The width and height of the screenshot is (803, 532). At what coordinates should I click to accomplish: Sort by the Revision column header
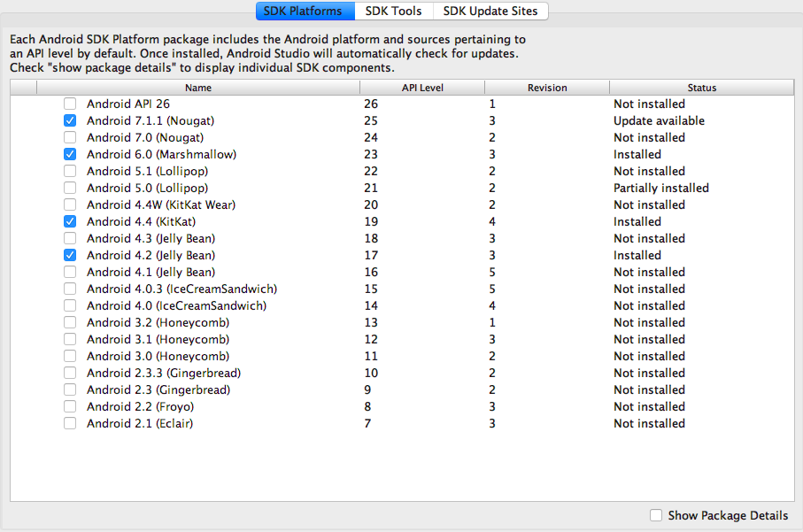547,88
